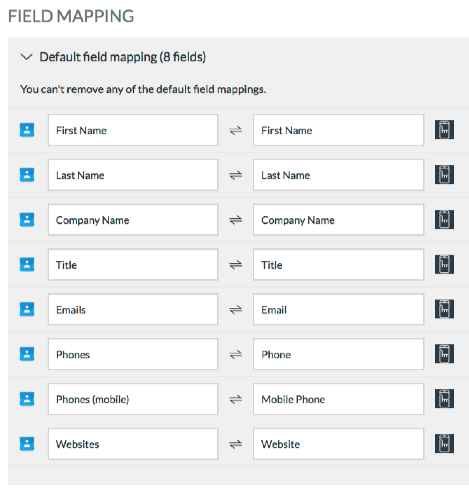Click the dark app icon in First Name row
This screenshot has height=490, width=469.
444,130
